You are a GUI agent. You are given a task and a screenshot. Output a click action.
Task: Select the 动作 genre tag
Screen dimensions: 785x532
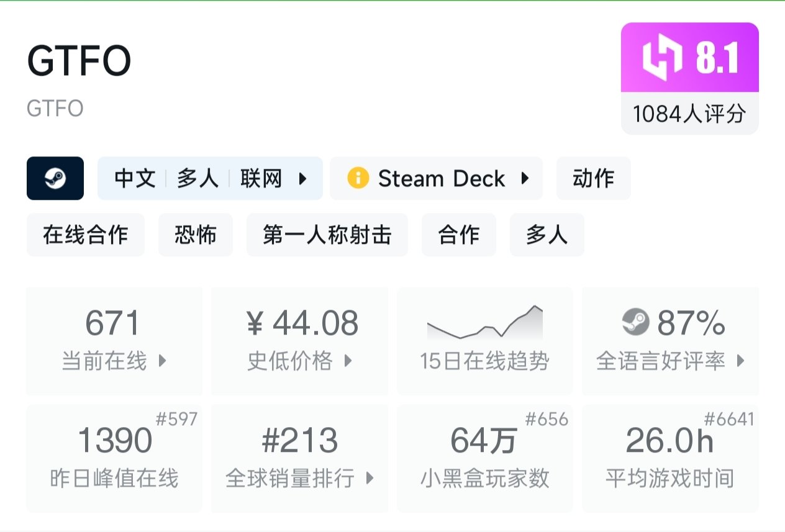point(593,179)
